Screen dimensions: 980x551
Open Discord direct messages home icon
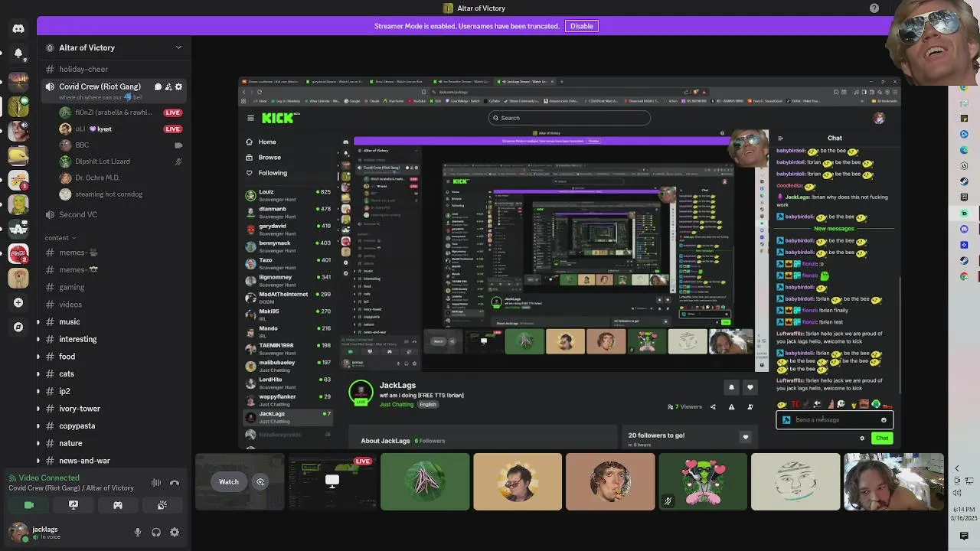[x=18, y=28]
